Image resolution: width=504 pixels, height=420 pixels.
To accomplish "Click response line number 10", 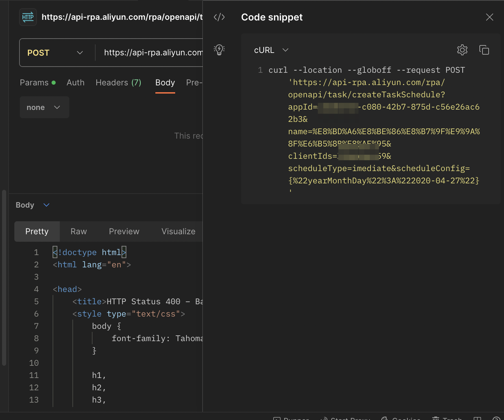I will click(x=34, y=363).
